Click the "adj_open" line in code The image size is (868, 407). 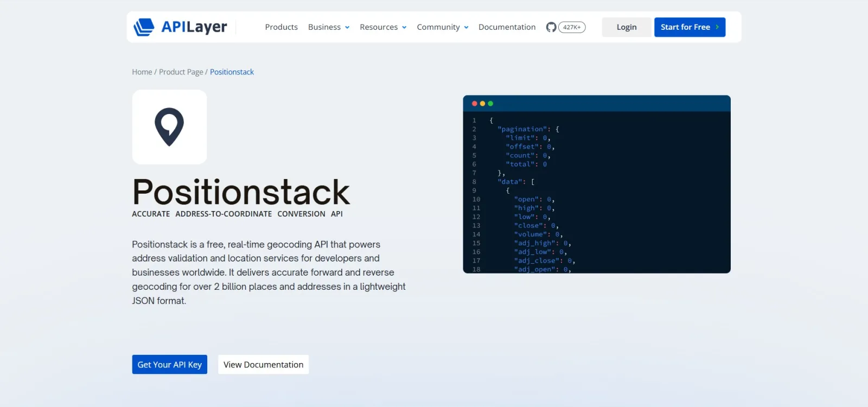pyautogui.click(x=542, y=269)
